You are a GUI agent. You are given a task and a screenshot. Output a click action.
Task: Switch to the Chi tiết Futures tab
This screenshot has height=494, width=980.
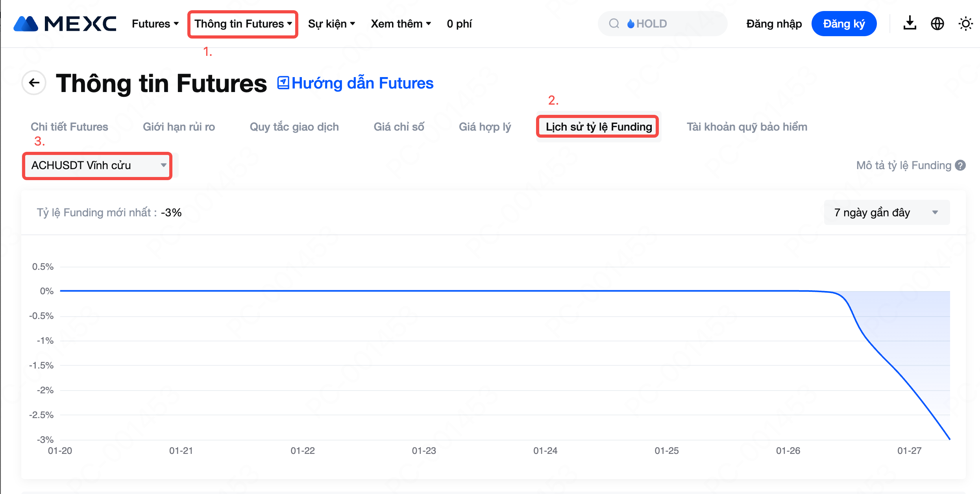tap(69, 127)
